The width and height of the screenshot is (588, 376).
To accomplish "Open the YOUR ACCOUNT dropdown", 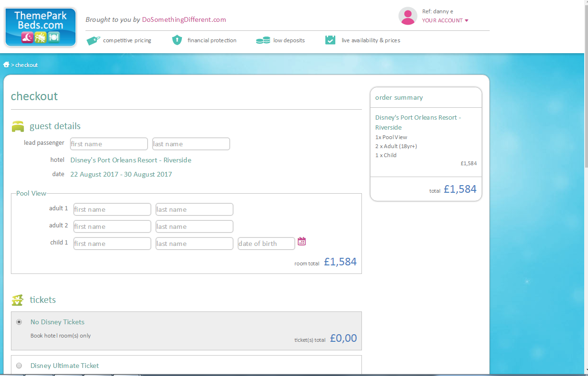I will point(445,20).
